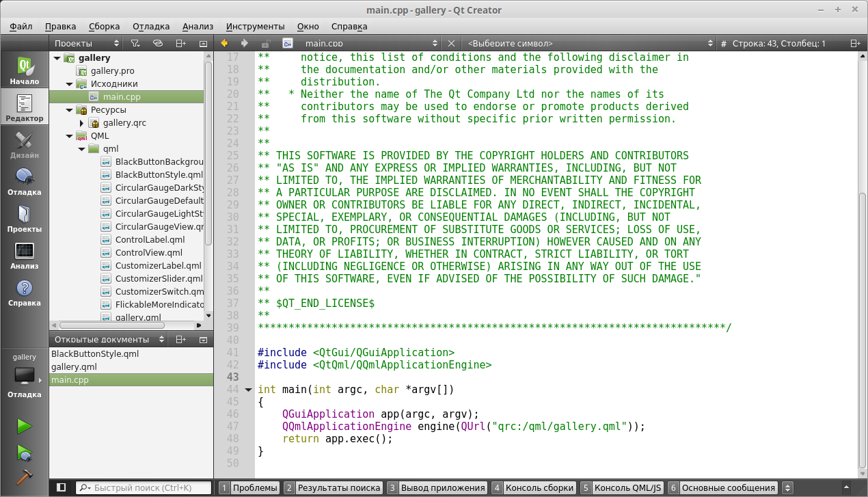Open the Правка menu
The height and width of the screenshot is (497, 868).
[x=60, y=26]
